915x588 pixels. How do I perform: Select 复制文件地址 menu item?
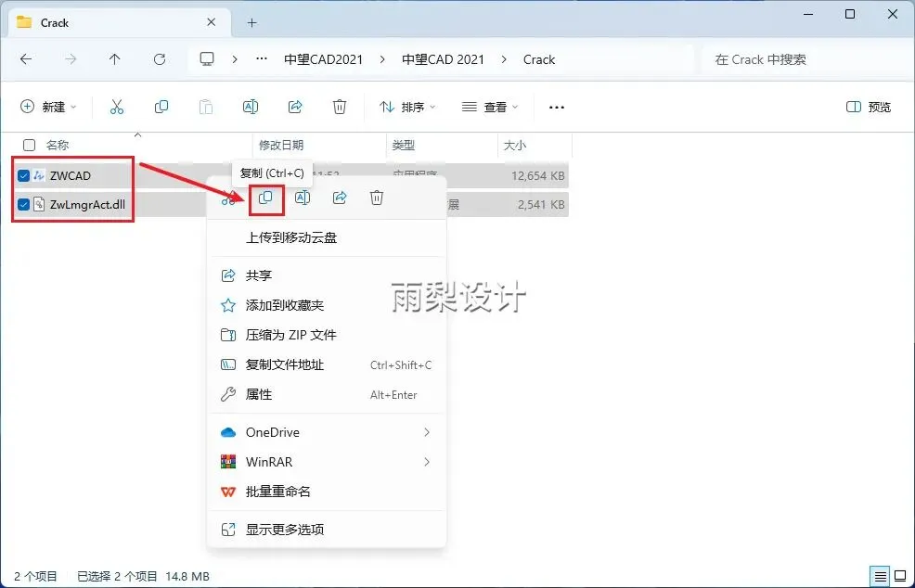327,364
